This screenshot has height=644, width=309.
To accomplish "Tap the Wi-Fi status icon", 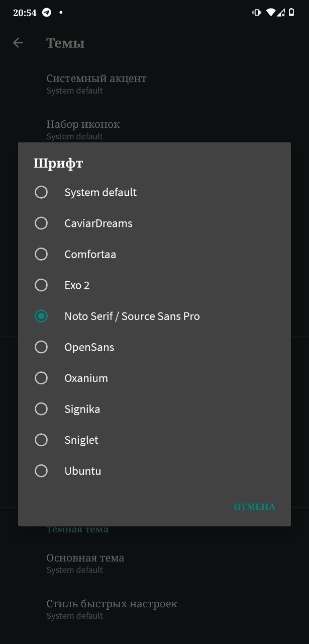I will 271,13.
